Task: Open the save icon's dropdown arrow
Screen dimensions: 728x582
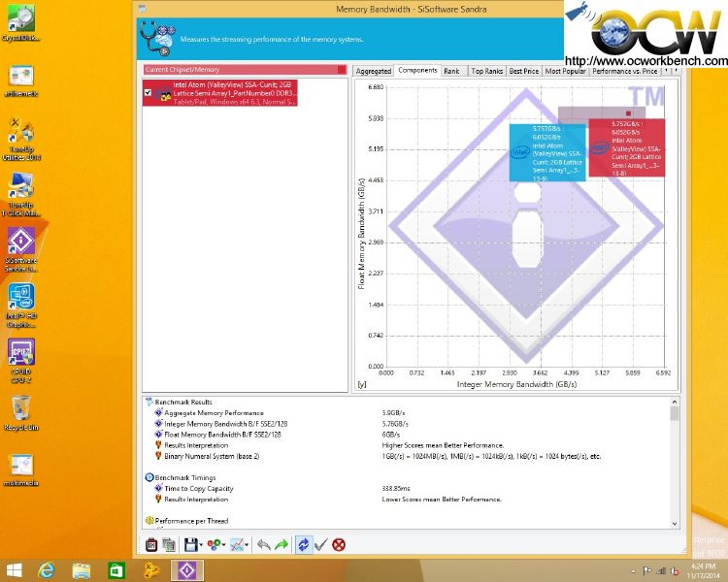Action: coord(201,545)
